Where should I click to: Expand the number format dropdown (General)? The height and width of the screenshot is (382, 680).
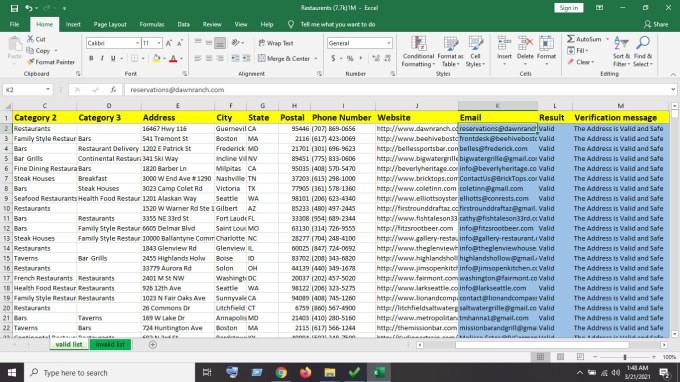tap(389, 43)
